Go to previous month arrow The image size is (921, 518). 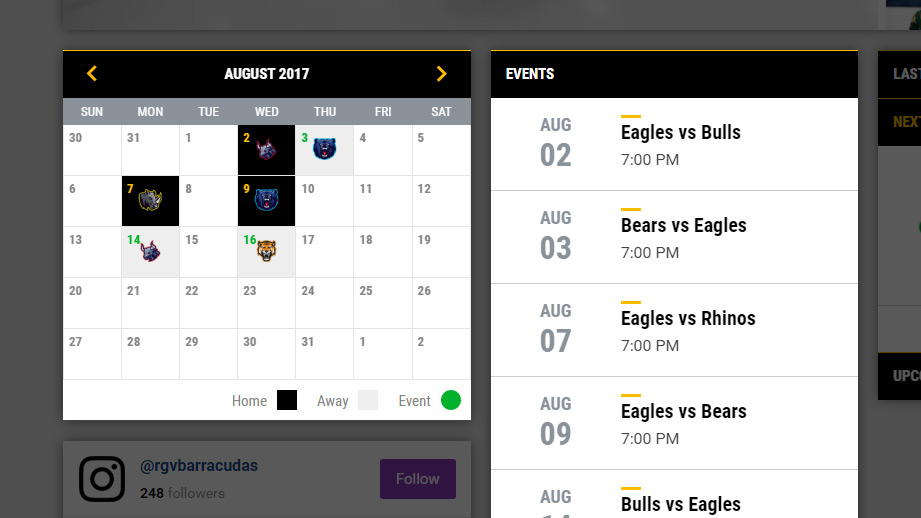tap(92, 73)
